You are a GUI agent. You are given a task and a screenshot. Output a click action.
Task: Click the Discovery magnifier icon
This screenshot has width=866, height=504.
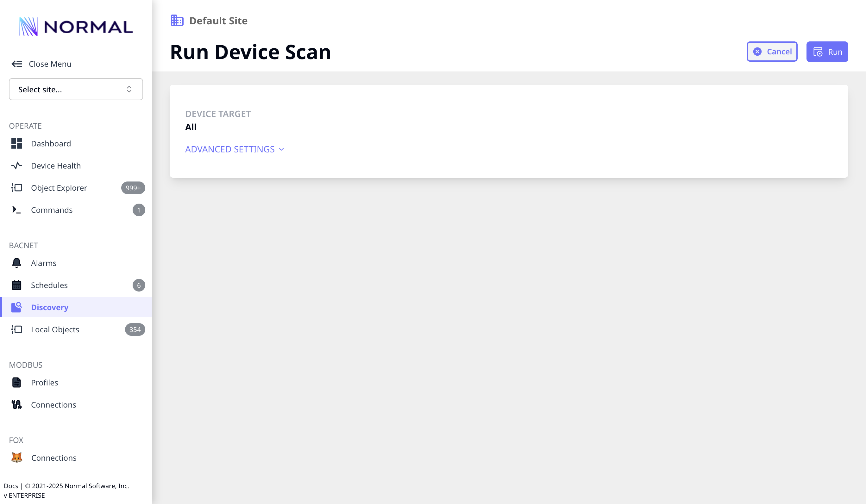(x=16, y=307)
